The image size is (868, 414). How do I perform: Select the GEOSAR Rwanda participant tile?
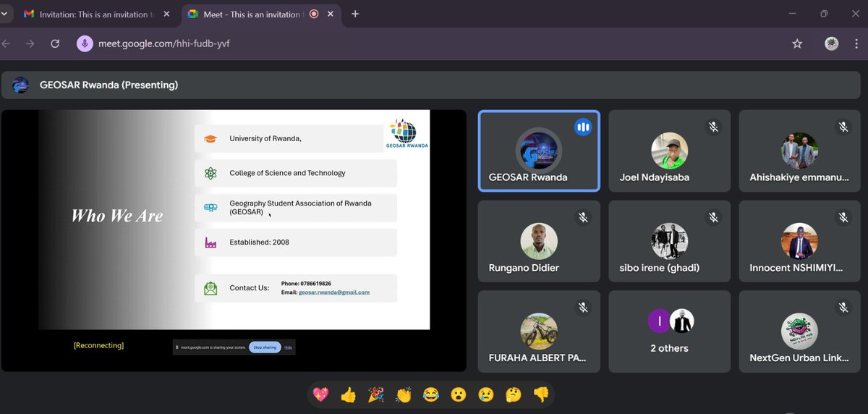[x=539, y=151]
